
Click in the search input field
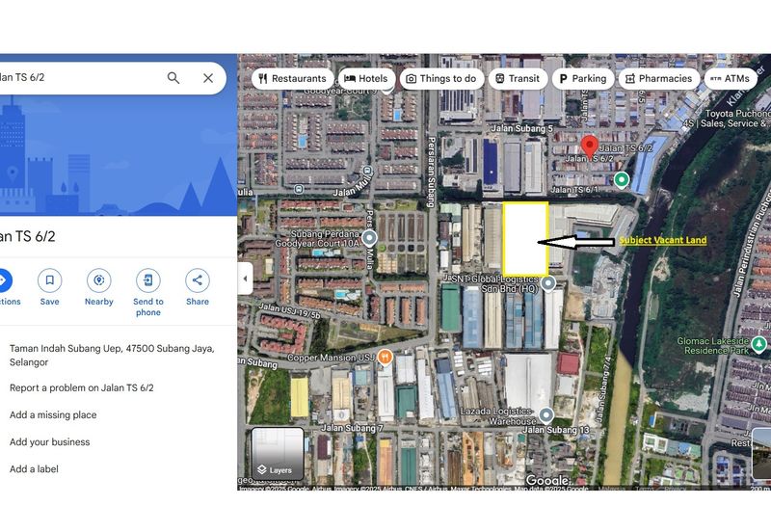point(77,78)
